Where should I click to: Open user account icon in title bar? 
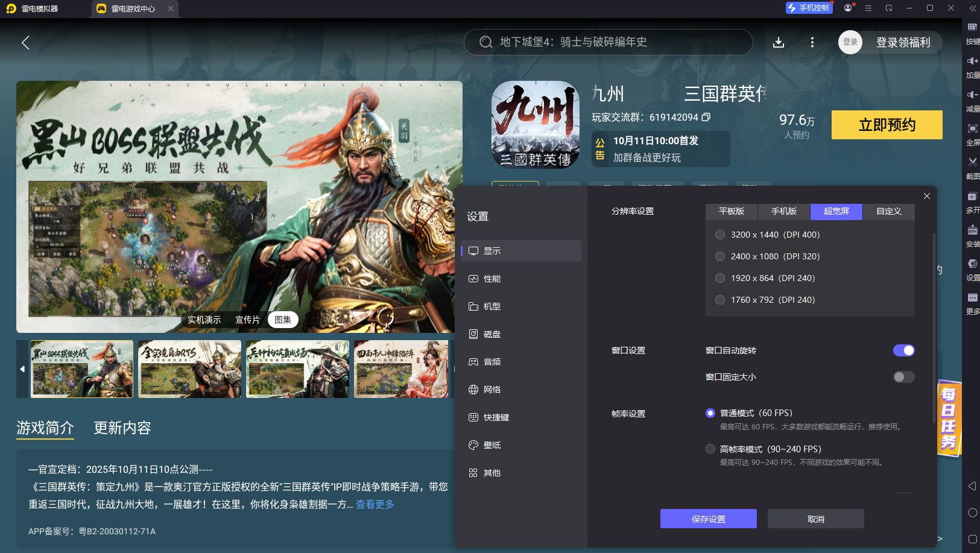tap(849, 8)
